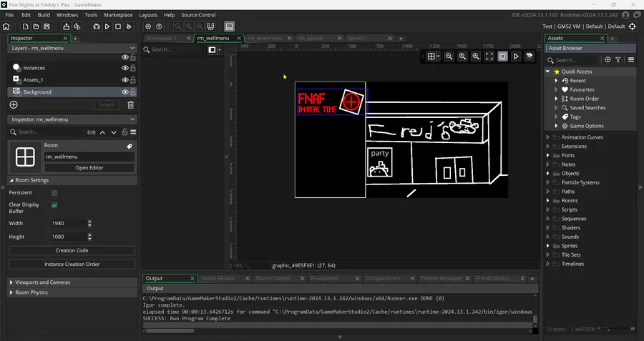
Task: Click the Asset Browser search field
Action: point(573,60)
